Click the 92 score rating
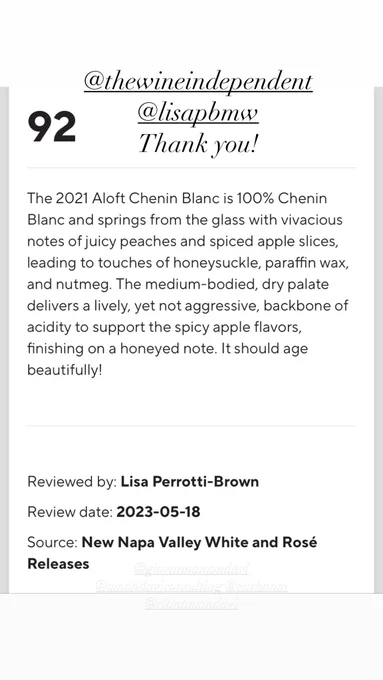This screenshot has width=383, height=680. [52, 127]
